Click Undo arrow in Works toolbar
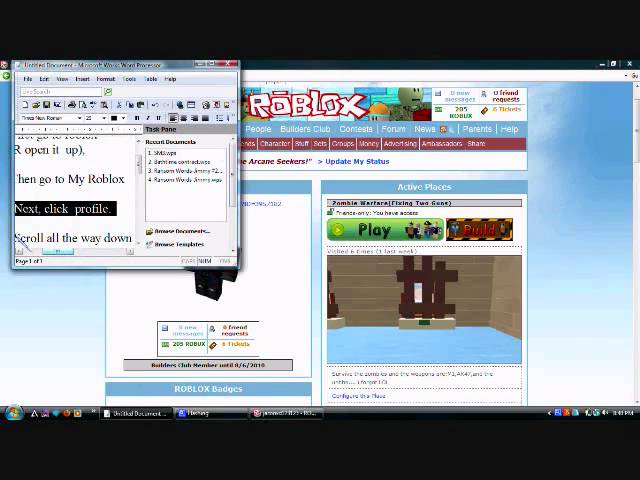This screenshot has width=640, height=480. [155, 105]
